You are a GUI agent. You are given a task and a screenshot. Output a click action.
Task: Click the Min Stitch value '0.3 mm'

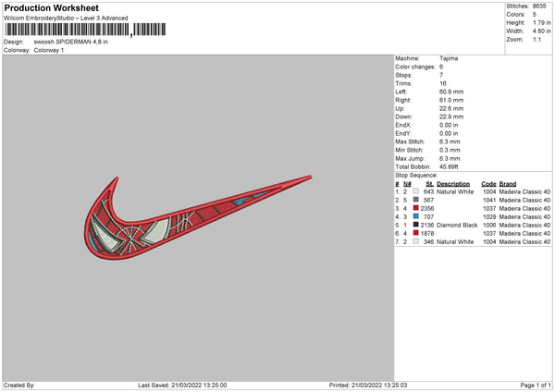point(450,150)
